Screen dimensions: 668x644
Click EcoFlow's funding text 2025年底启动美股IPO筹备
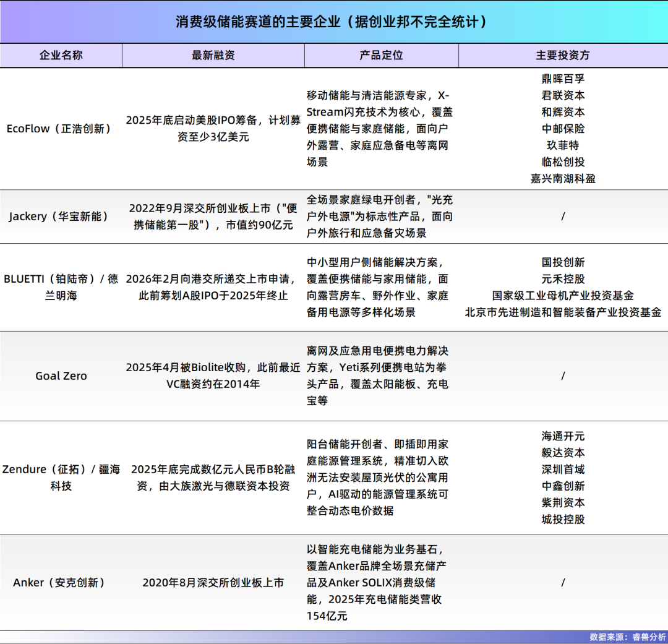click(191, 120)
